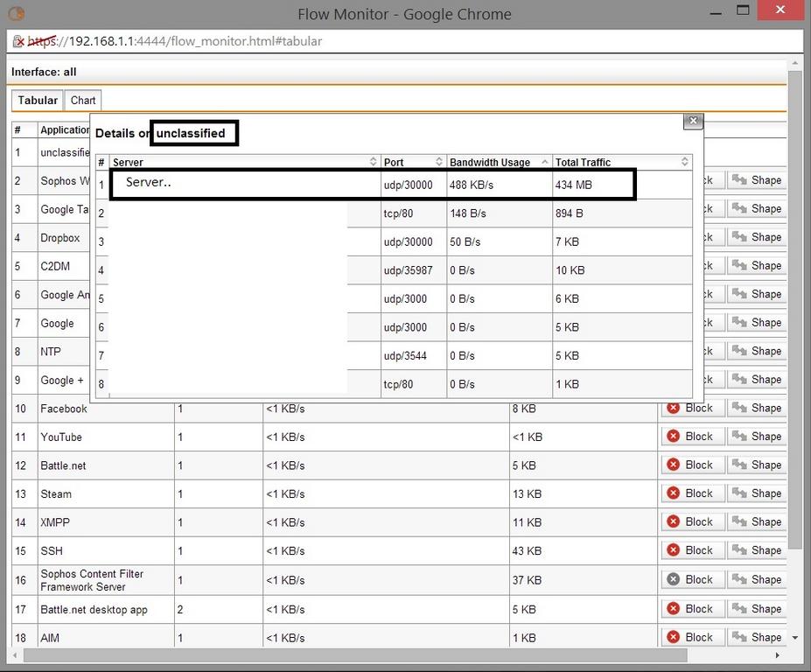Block XMPP traffic
Image resolution: width=811 pixels, height=672 pixels.
[691, 522]
